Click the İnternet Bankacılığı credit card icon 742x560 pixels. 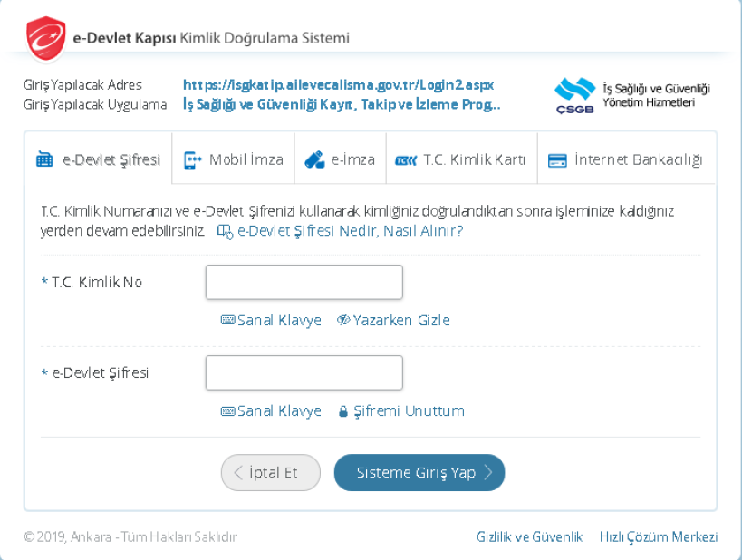557,160
